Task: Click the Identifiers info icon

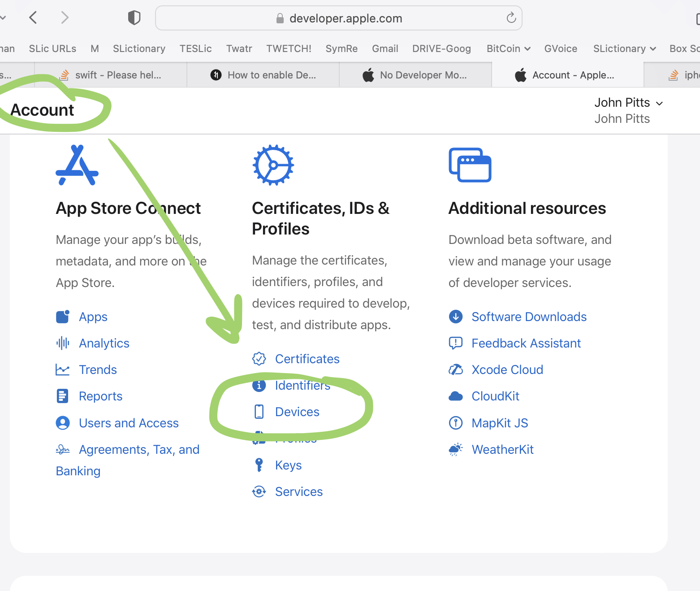Action: tap(259, 385)
